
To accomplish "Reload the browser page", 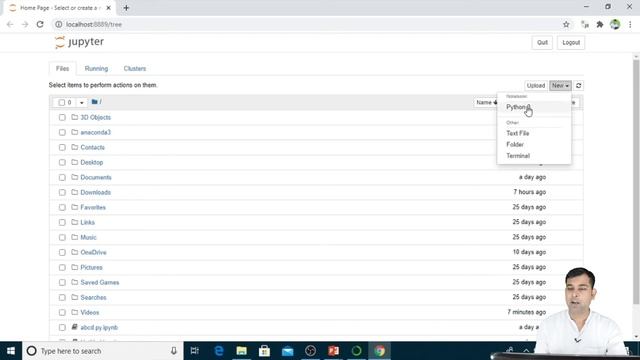I will (x=40, y=24).
